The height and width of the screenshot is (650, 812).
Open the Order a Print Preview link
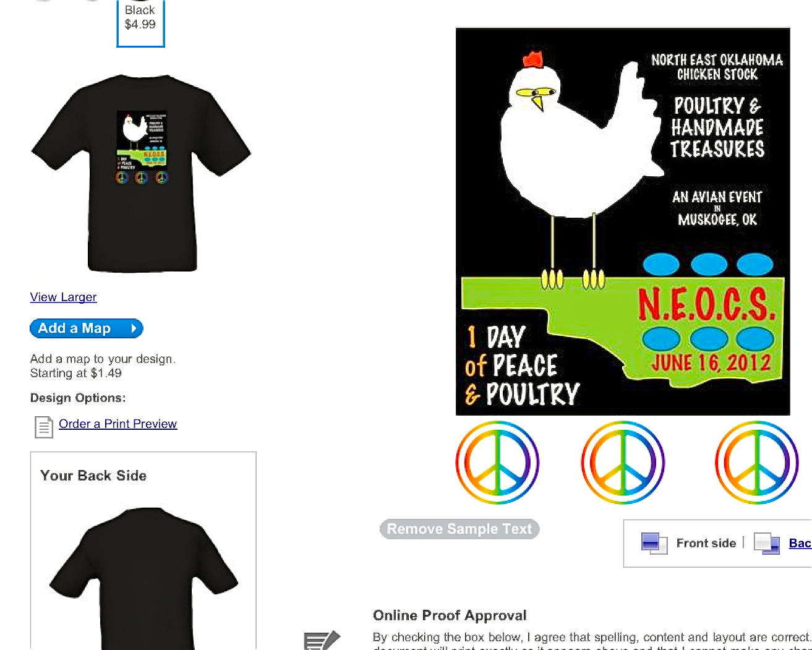tap(118, 424)
